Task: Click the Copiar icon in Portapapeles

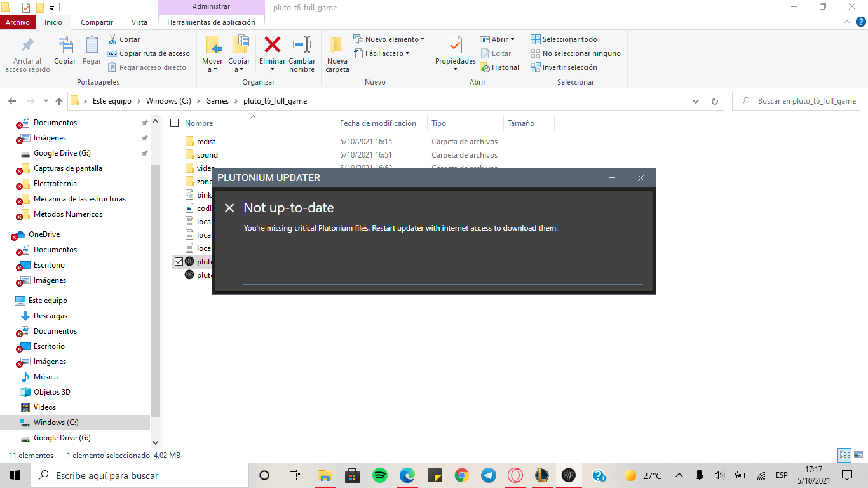Action: [x=65, y=46]
